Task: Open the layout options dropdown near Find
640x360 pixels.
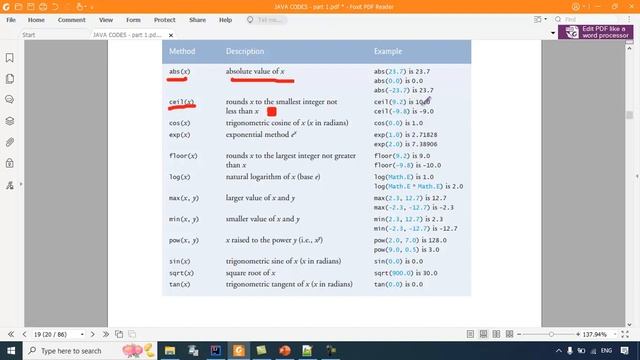Action: click(x=540, y=19)
